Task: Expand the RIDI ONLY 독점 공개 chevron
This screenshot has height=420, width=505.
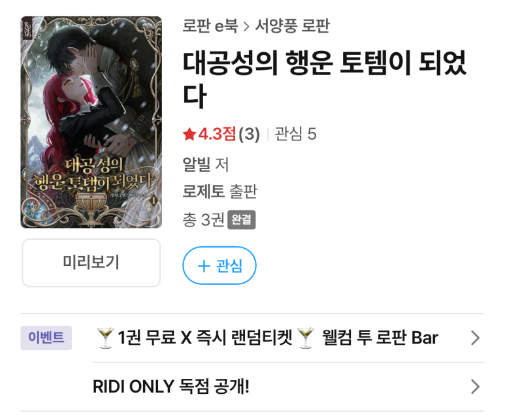Action: 476,387
